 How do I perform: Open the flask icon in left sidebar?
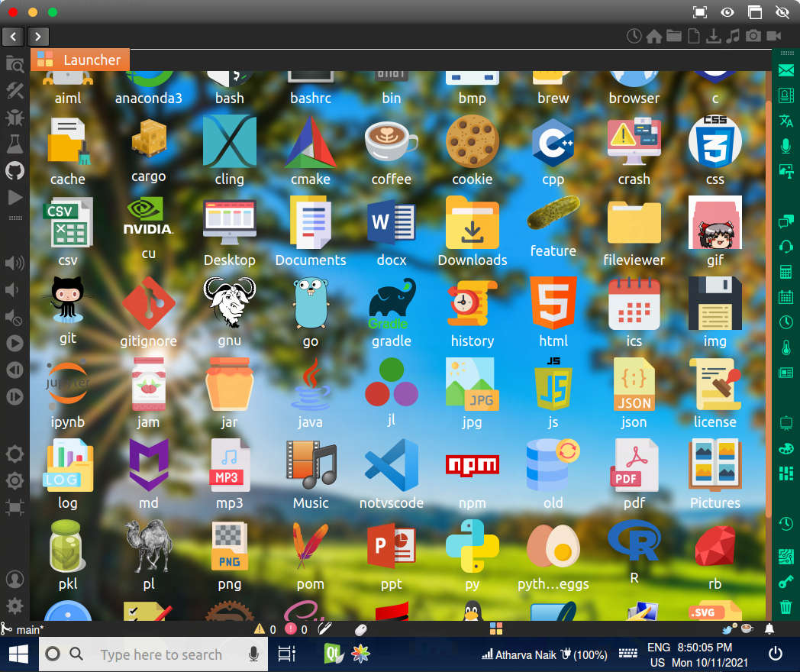click(x=15, y=144)
